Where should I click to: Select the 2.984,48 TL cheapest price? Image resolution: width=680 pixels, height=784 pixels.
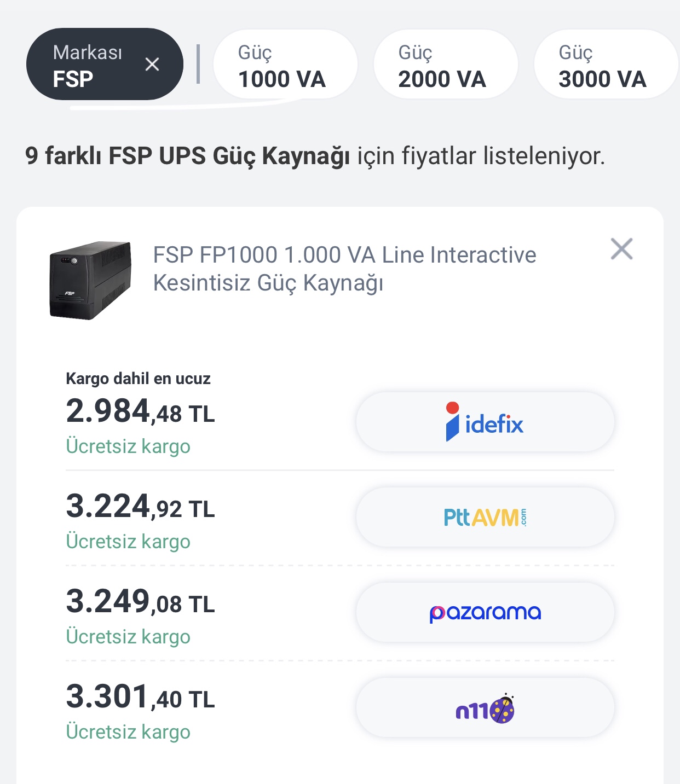[x=140, y=411]
